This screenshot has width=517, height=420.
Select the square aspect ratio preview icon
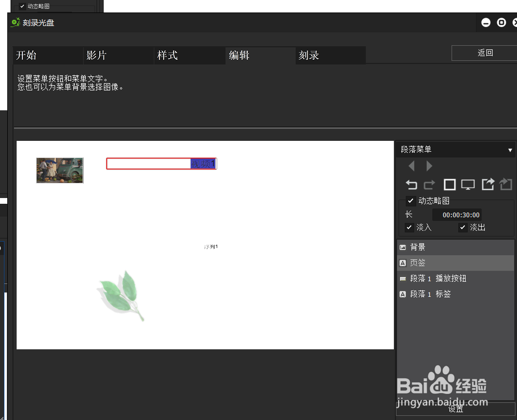449,185
